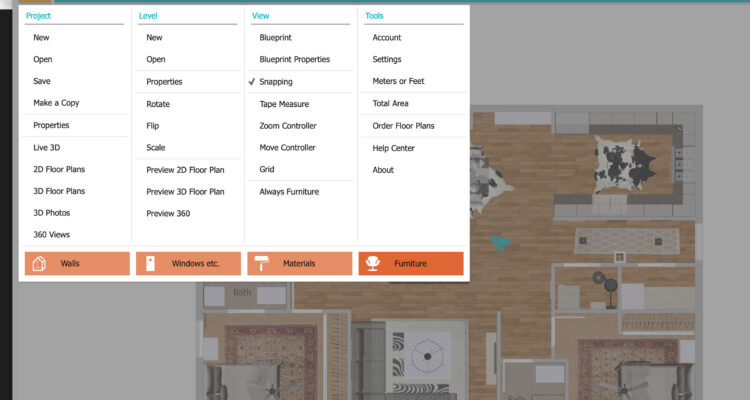Select Make a Copy
750x400 pixels.
pos(56,103)
